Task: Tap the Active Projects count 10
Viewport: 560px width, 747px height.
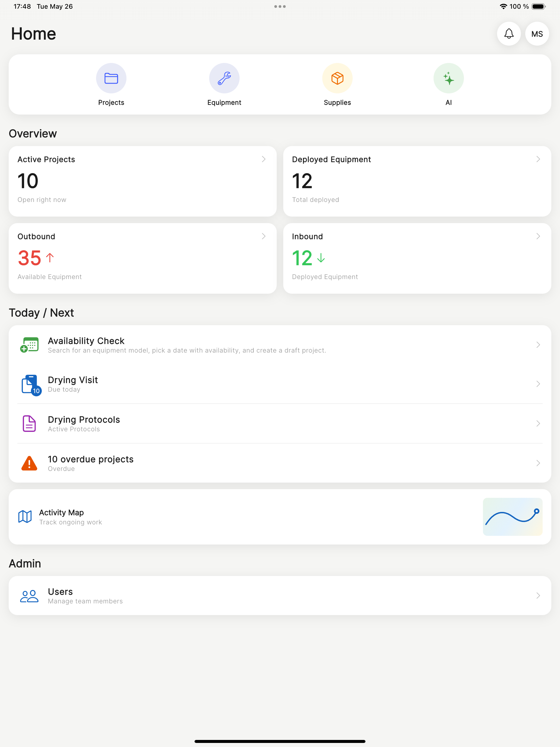Action: [x=28, y=181]
